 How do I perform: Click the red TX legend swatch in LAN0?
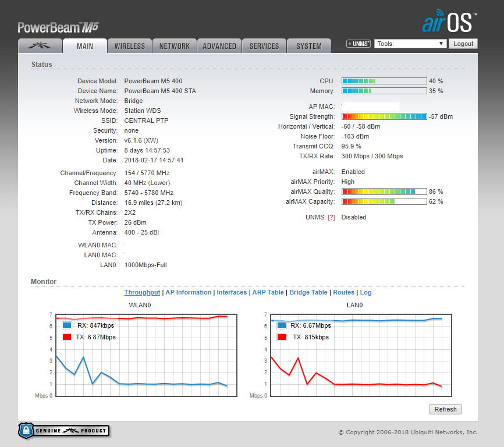(282, 337)
